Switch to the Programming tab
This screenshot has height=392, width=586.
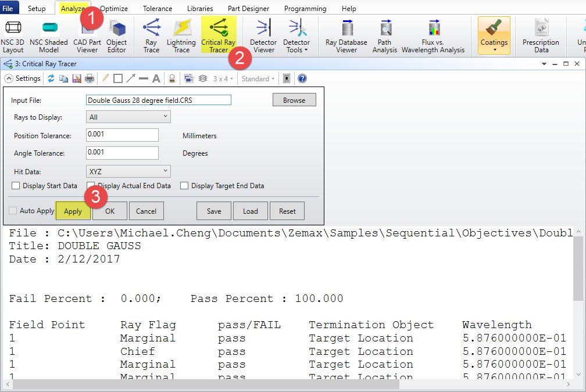click(305, 8)
